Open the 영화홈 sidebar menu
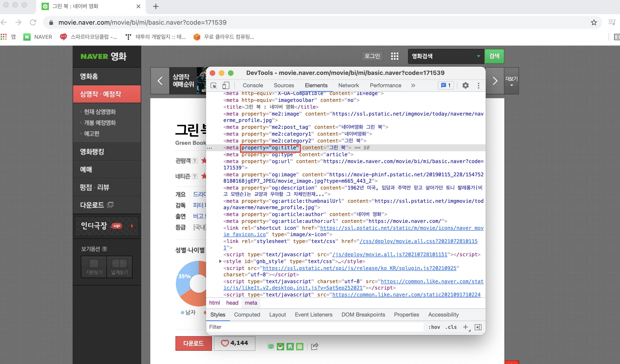The width and height of the screenshot is (620, 364). pos(107,76)
